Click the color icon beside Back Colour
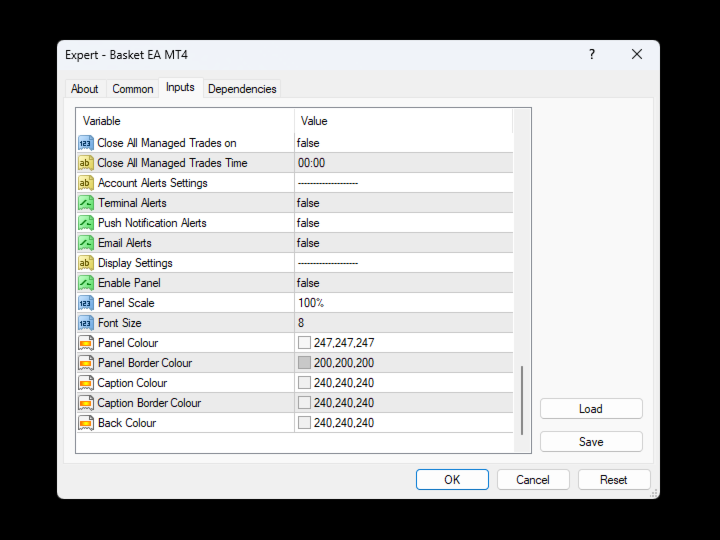 [x=86, y=423]
